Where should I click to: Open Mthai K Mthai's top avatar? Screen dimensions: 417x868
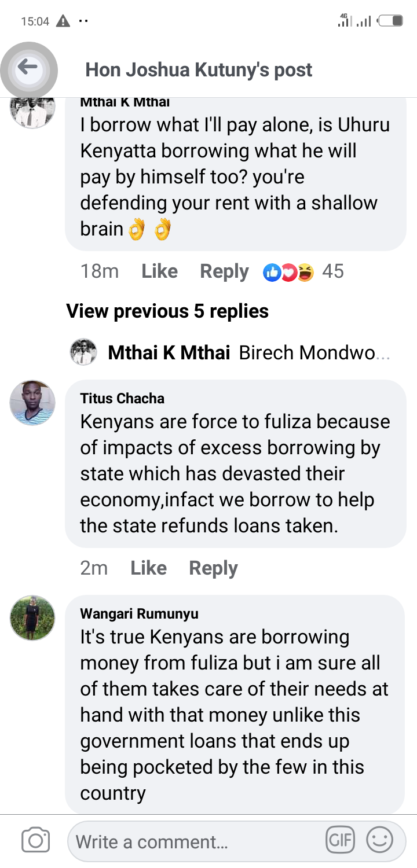coord(32,112)
